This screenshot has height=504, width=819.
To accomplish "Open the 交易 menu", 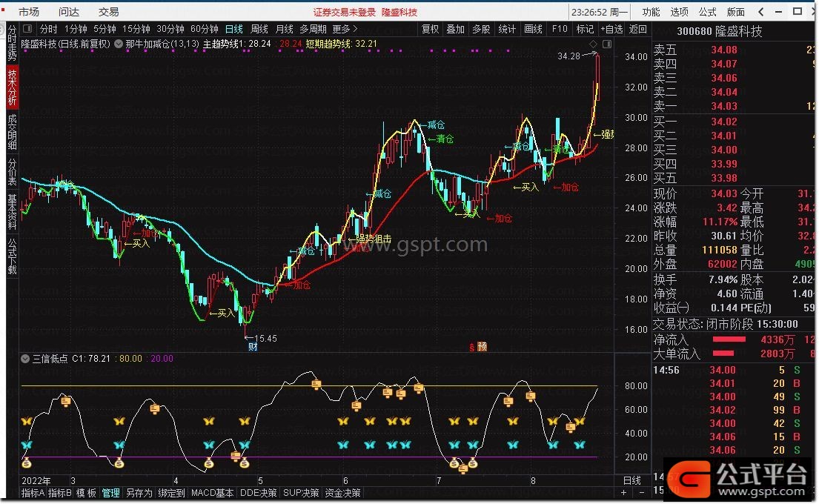I will 109,12.
